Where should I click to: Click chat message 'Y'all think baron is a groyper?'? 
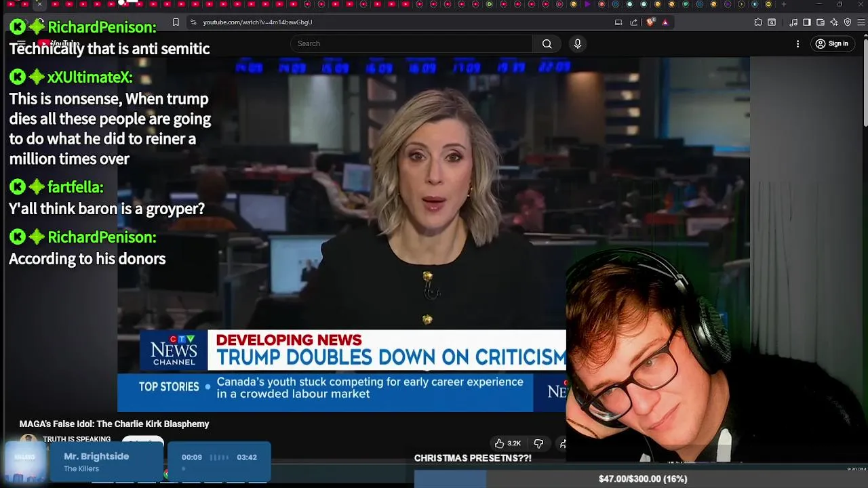point(106,209)
